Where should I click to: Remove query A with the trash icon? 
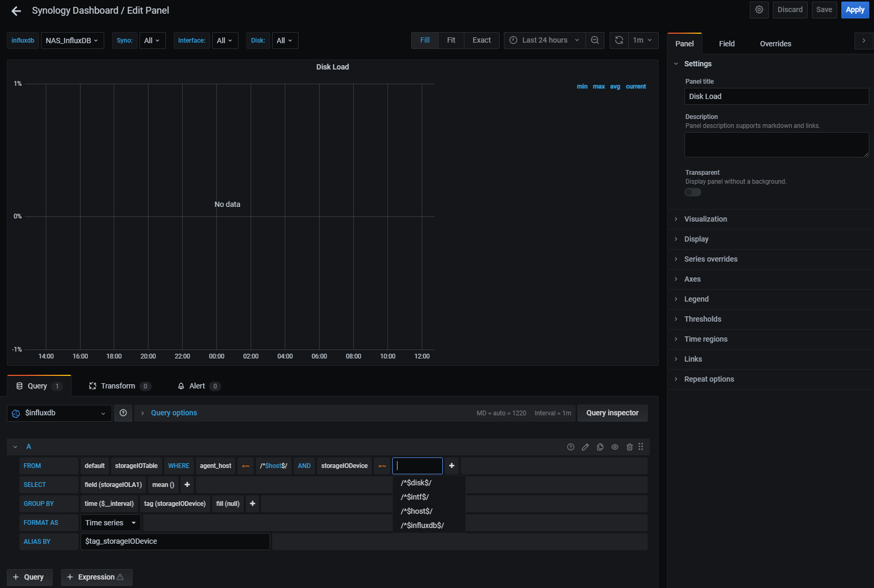pos(629,447)
